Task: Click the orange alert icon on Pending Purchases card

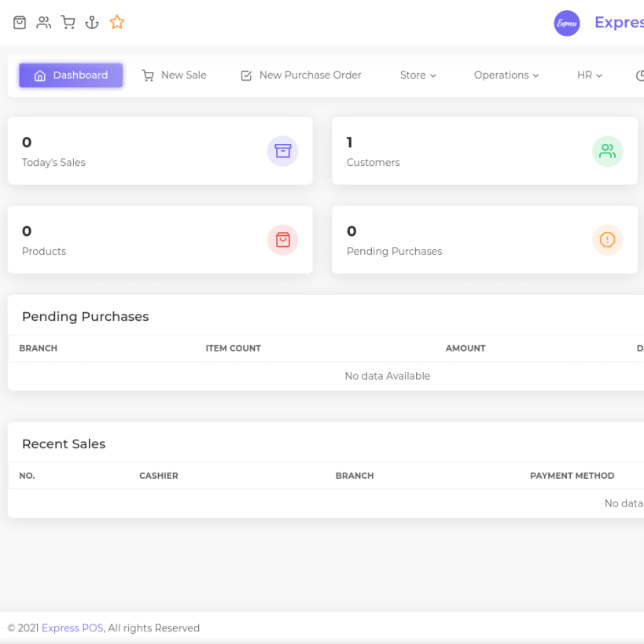Action: point(608,240)
